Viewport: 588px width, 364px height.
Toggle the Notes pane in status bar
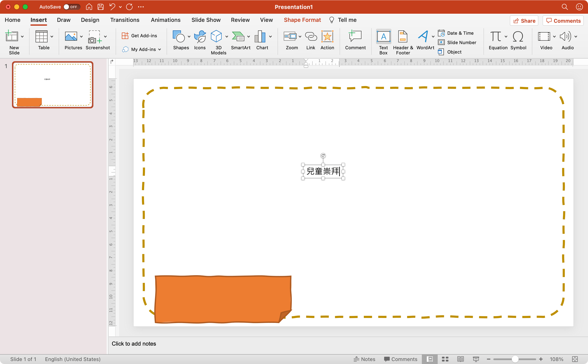(x=364, y=359)
